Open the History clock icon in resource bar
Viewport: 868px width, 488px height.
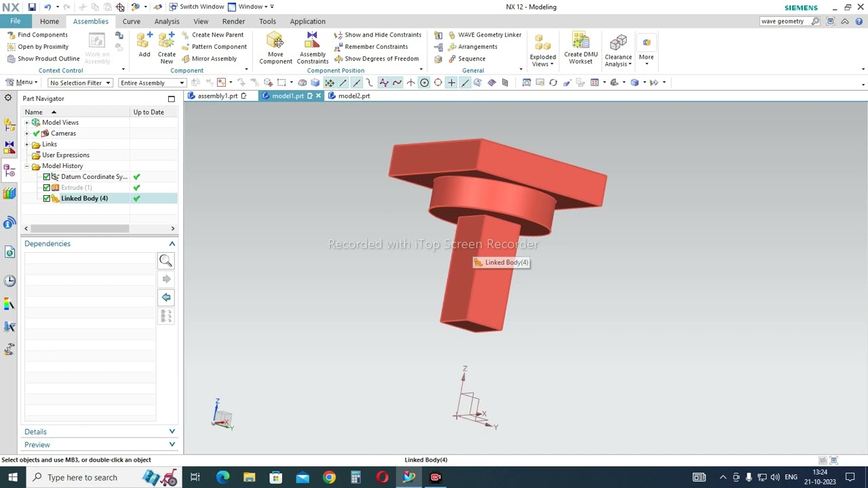coord(9,281)
